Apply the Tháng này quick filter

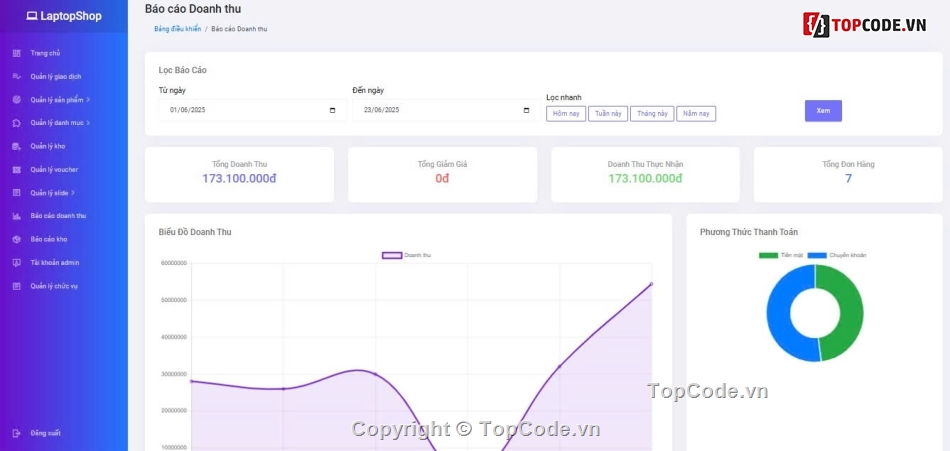click(x=652, y=114)
